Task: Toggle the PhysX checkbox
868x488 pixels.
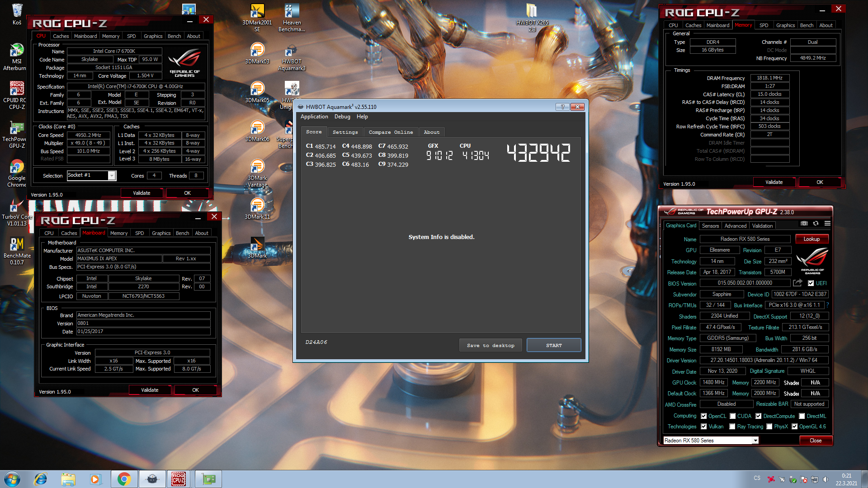Action: pyautogui.click(x=769, y=427)
